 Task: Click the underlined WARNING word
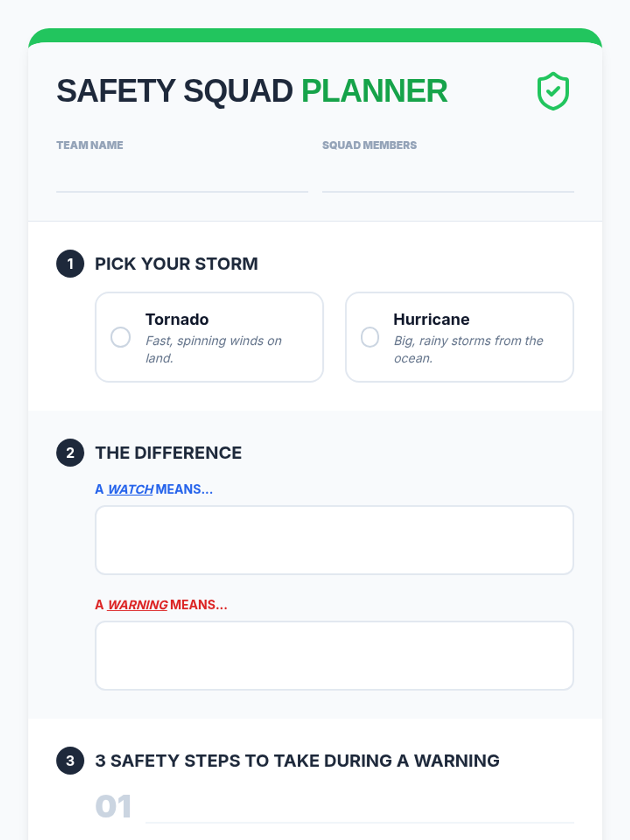(138, 605)
